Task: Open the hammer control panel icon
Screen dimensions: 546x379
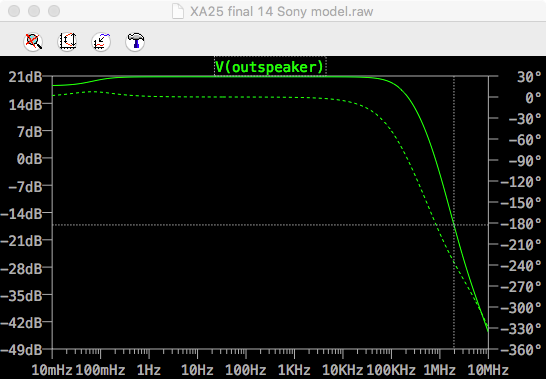Action: coord(135,42)
